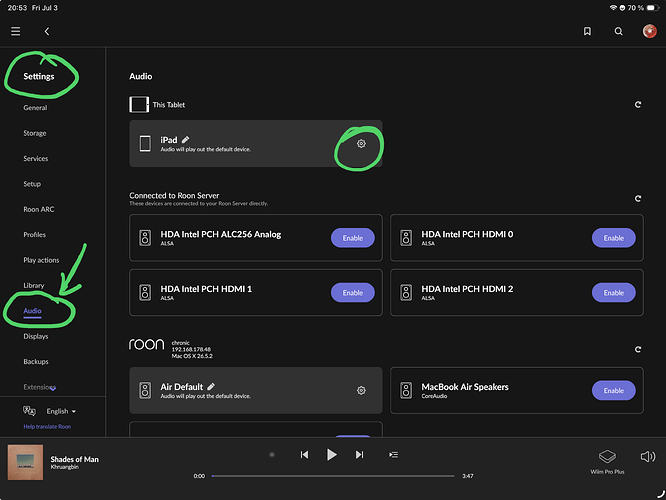Open Roon ARC settings section
The width and height of the screenshot is (666, 500).
coord(39,209)
